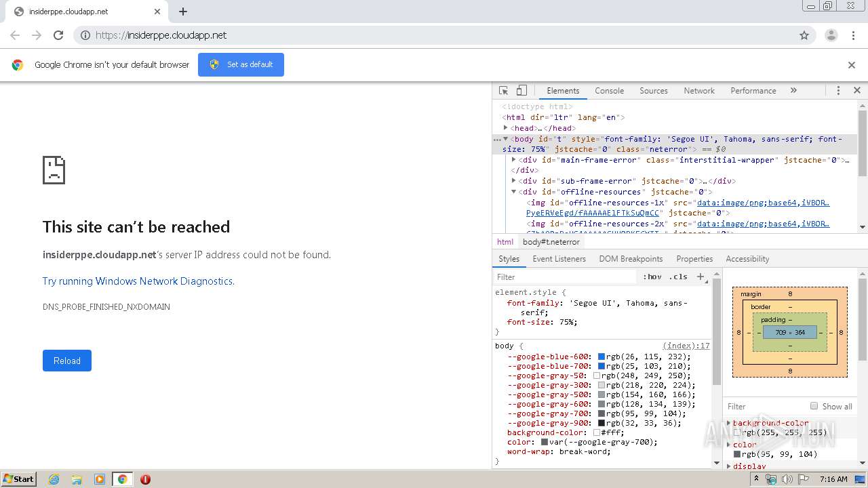Select the Styles pane tab

(x=509, y=259)
